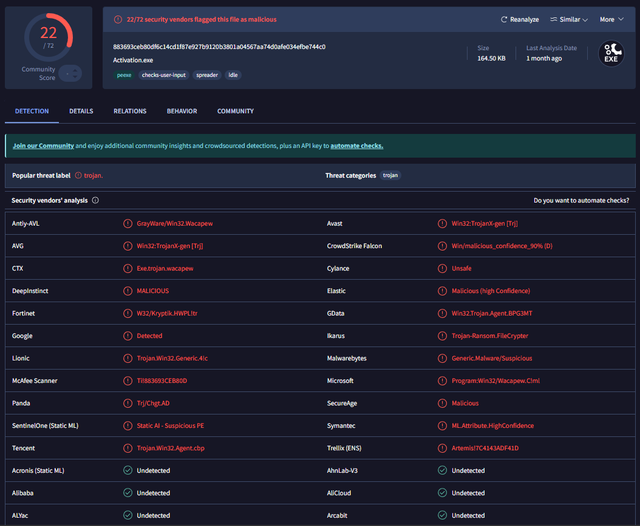Click the alert icon in the AVG row

[x=128, y=246]
